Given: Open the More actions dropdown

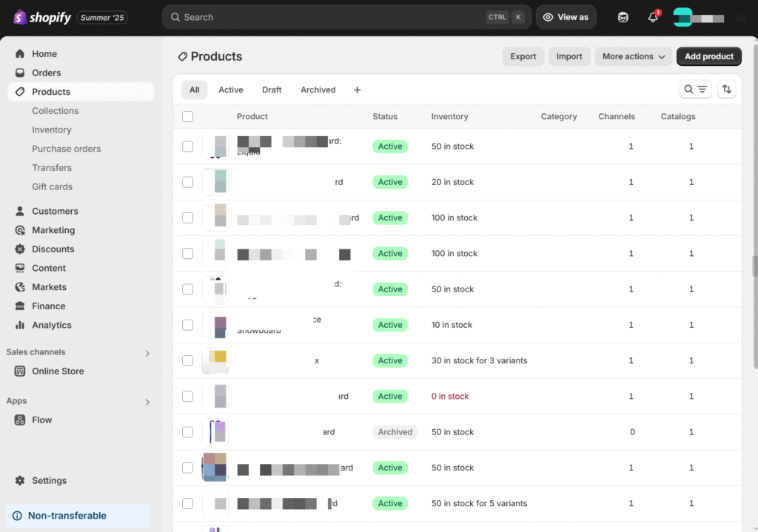Looking at the screenshot, I should 633,56.
